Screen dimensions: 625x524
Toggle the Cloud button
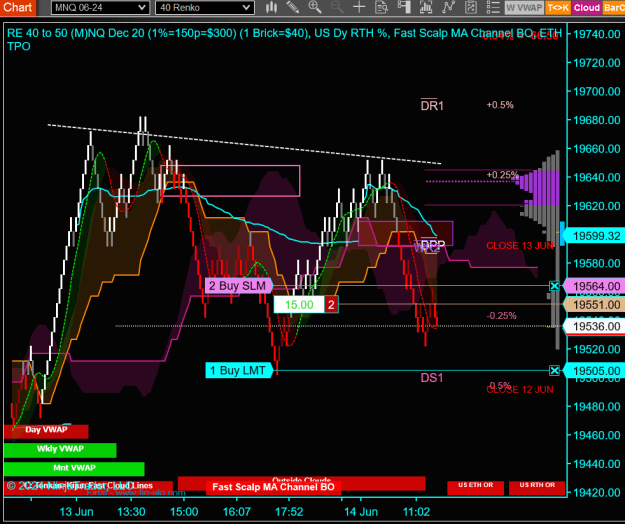point(586,8)
